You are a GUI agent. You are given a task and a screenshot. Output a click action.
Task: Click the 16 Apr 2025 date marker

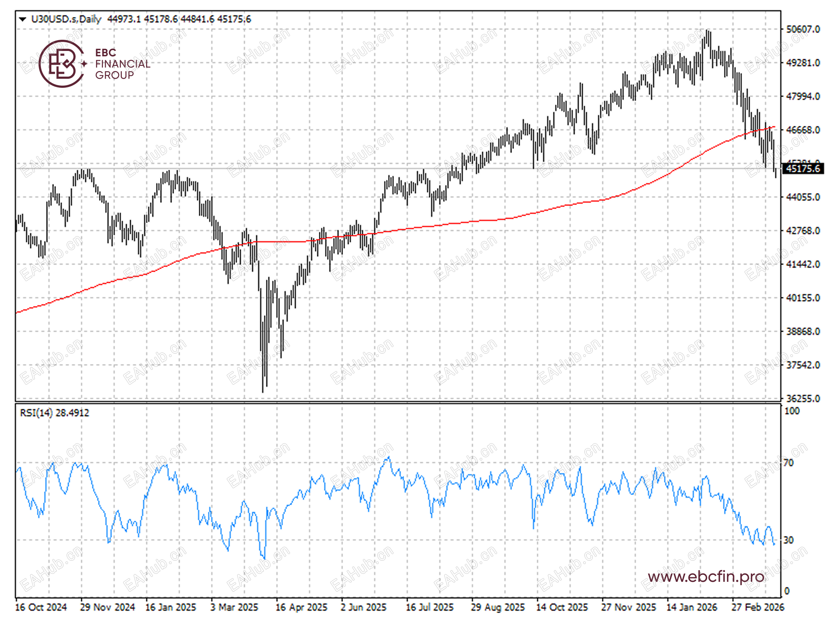301,607
